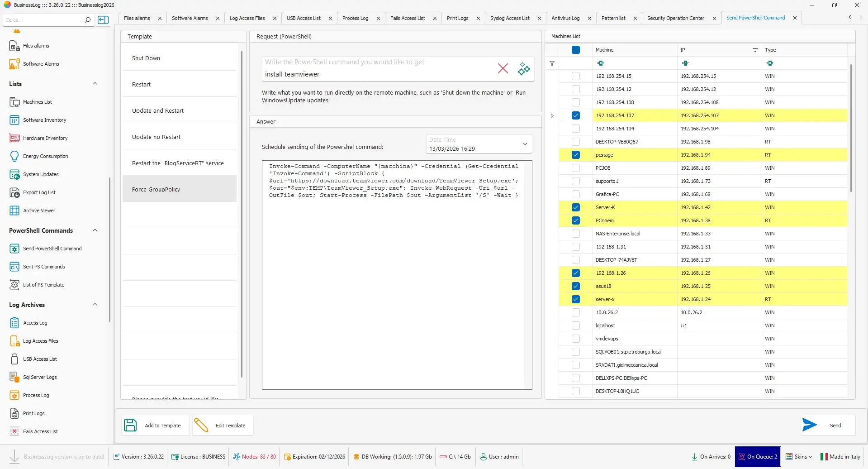Image resolution: width=868 pixels, height=469 pixels.
Task: Click the Template list scrollbar
Action: click(x=242, y=214)
